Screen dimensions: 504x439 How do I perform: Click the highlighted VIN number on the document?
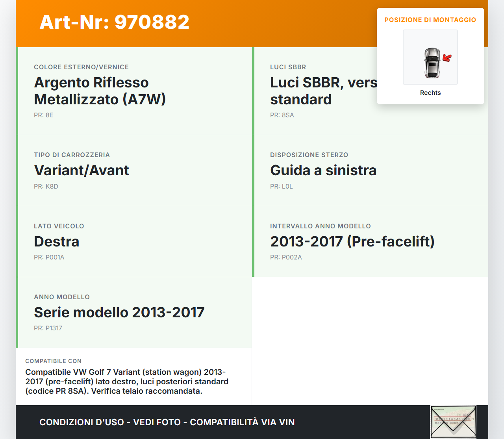pyautogui.click(x=452, y=419)
